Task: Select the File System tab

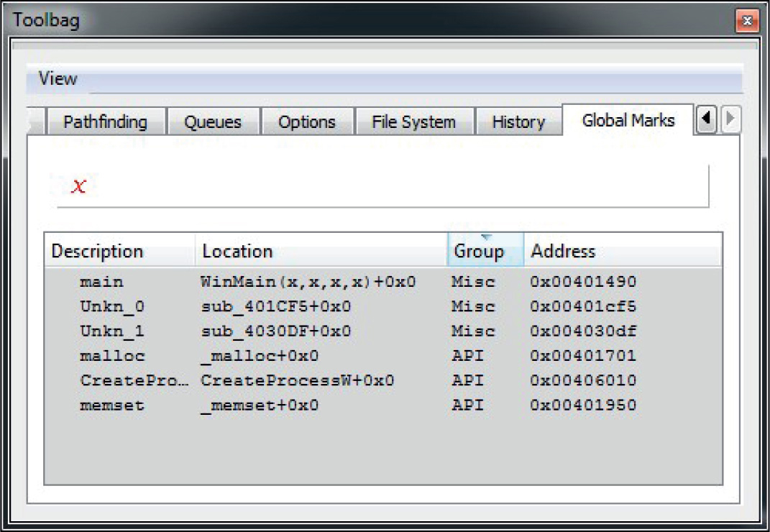Action: coord(413,122)
